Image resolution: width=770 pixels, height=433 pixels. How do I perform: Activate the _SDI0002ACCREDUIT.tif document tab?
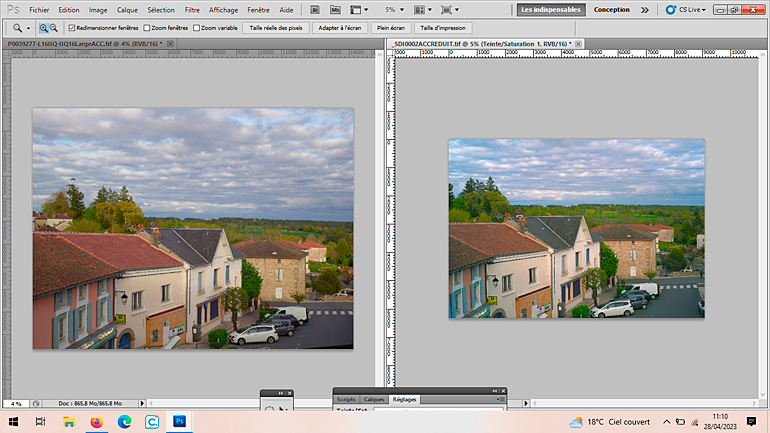coord(482,44)
